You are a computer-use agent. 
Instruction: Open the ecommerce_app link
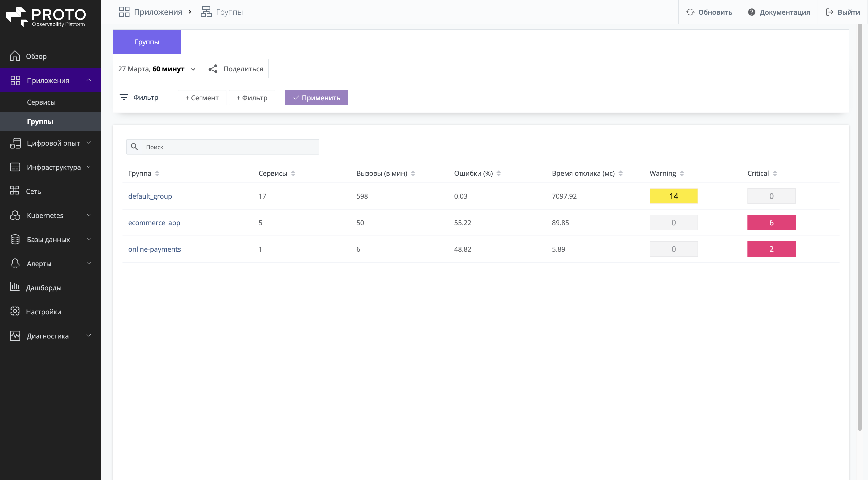[154, 223]
